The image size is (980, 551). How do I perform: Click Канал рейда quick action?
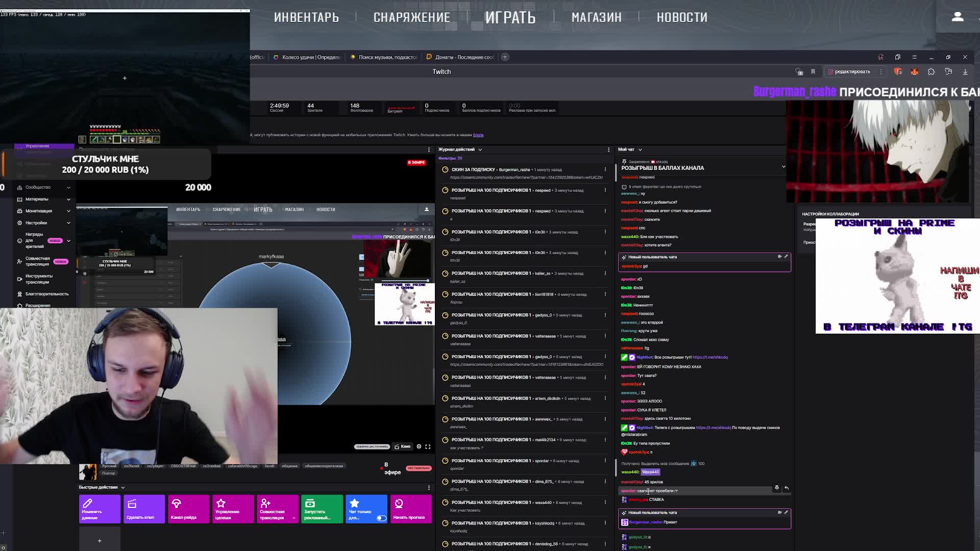click(x=188, y=509)
